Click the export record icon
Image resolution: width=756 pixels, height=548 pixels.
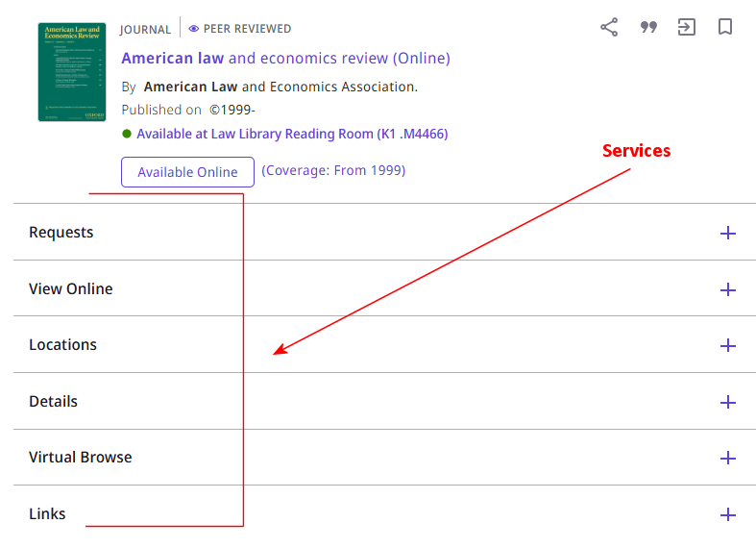click(687, 27)
